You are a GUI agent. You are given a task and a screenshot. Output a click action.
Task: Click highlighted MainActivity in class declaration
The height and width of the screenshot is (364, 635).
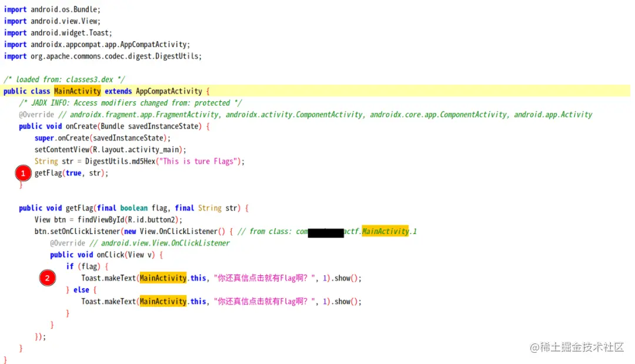click(78, 91)
